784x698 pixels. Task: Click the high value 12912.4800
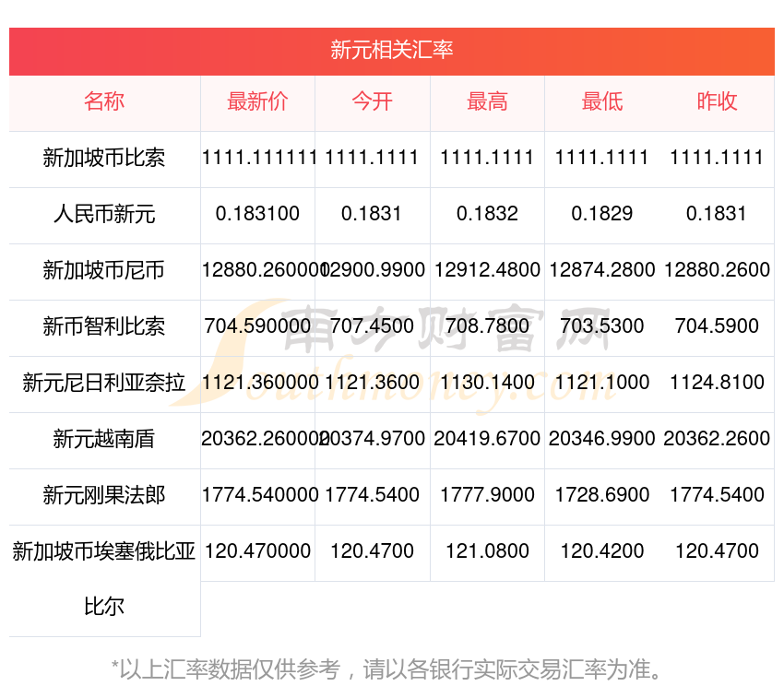487,270
